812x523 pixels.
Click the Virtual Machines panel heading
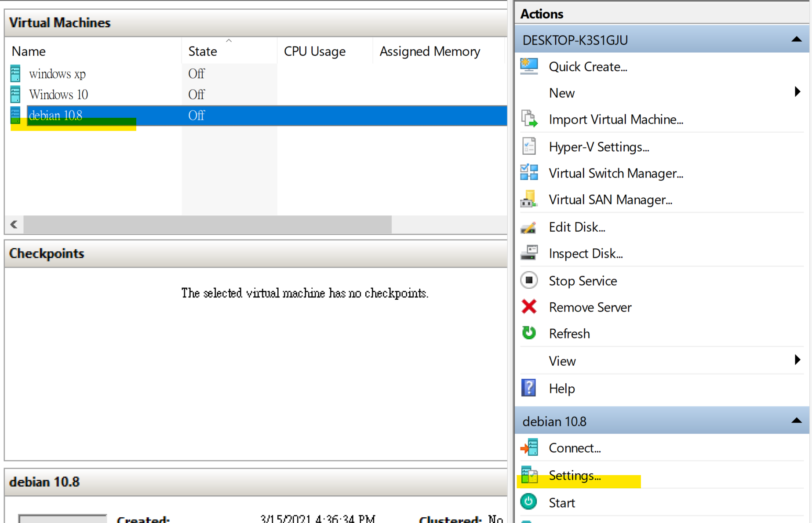pyautogui.click(x=60, y=23)
